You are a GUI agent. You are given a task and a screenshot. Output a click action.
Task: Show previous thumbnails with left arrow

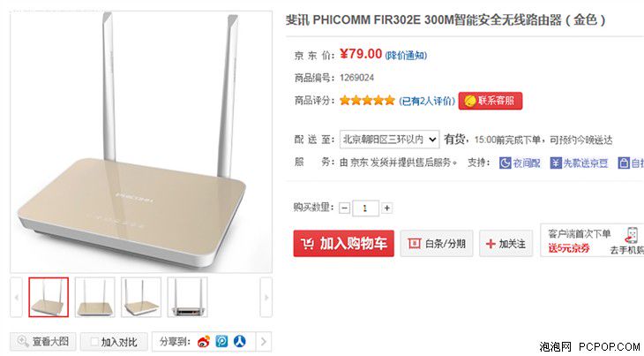[16, 297]
